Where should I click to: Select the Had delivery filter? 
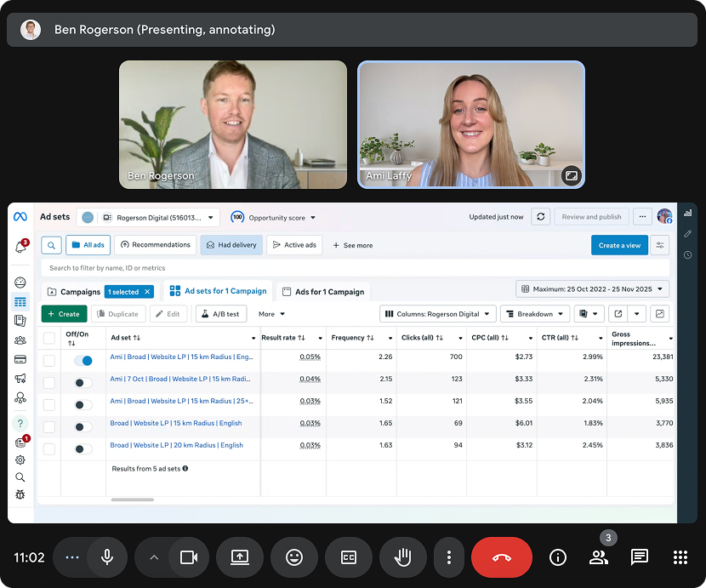231,245
